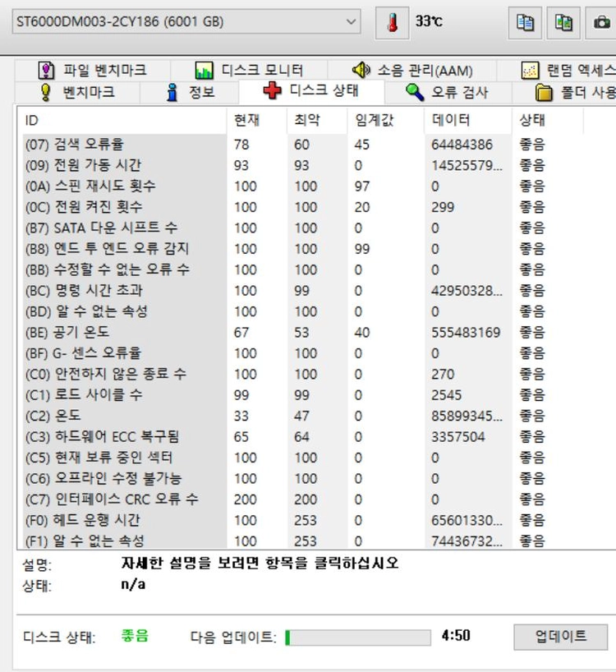Click the green 좋음 disk status text
This screenshot has height=672, width=616.
(x=135, y=636)
